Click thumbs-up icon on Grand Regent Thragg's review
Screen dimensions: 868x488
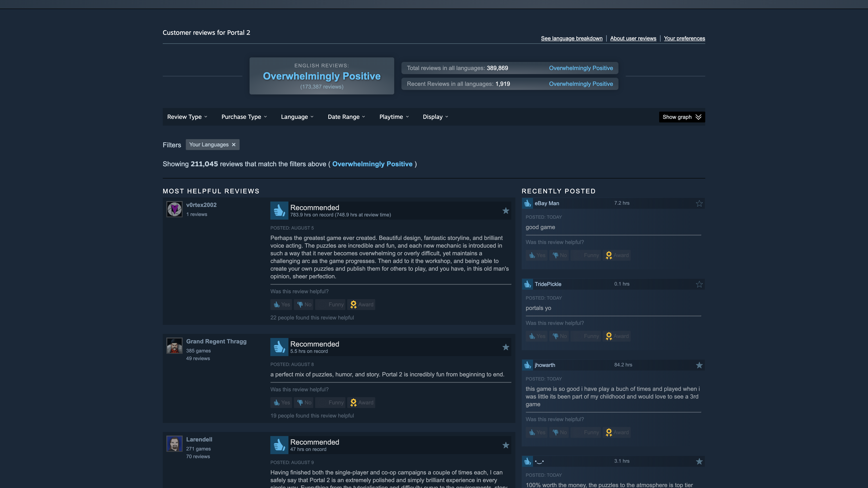click(x=279, y=347)
